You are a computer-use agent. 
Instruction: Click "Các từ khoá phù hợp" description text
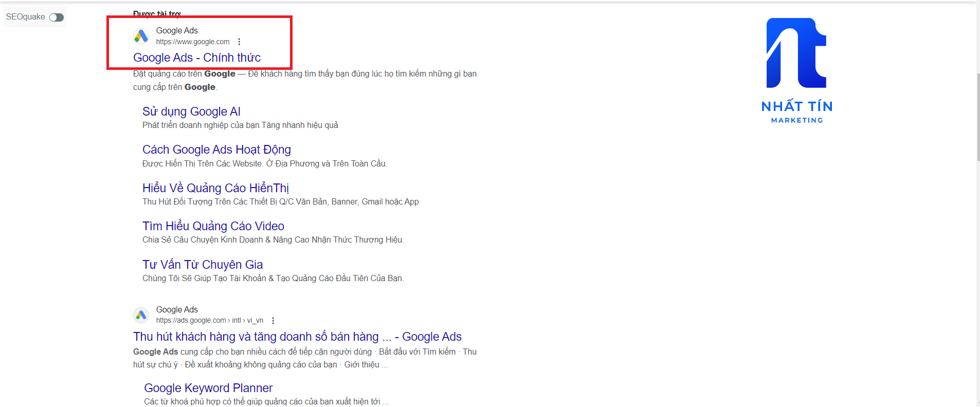click(266, 401)
